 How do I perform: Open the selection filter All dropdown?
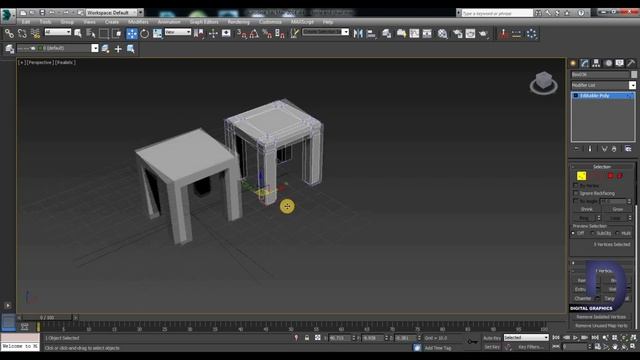coord(58,32)
